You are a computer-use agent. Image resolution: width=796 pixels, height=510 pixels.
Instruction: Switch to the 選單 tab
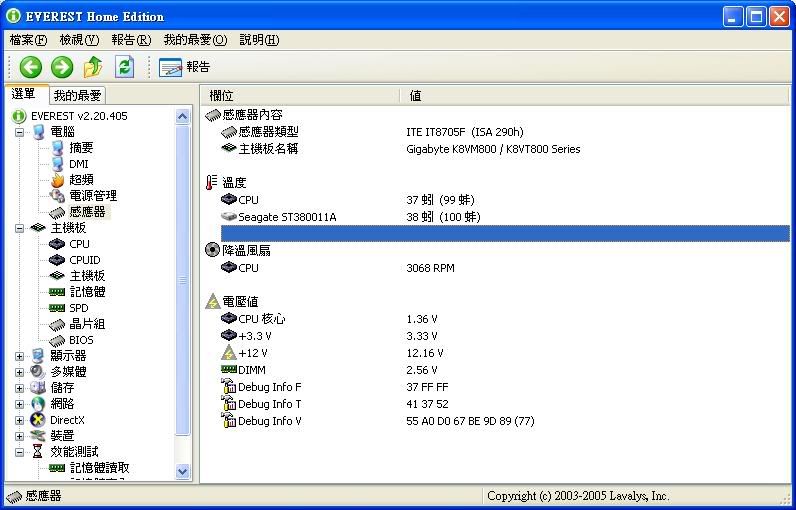[26, 94]
